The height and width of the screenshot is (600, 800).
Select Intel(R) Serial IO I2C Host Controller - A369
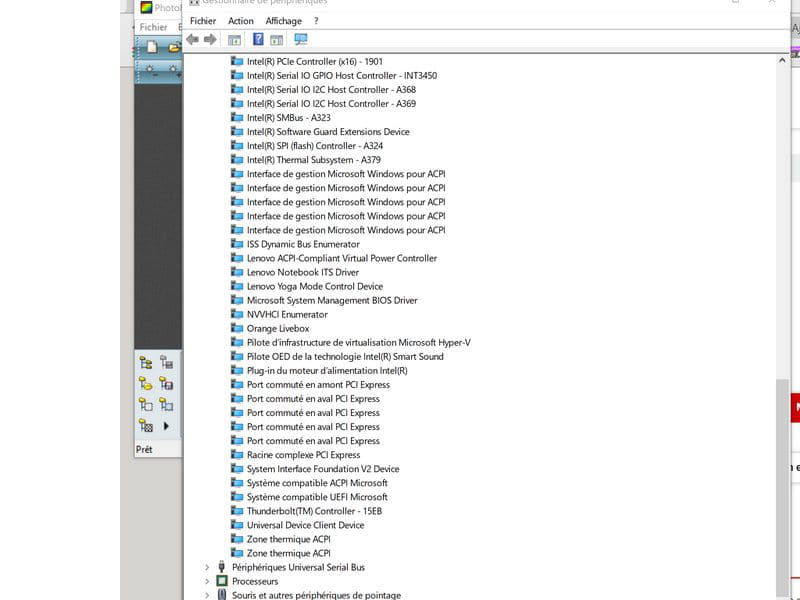pos(331,104)
